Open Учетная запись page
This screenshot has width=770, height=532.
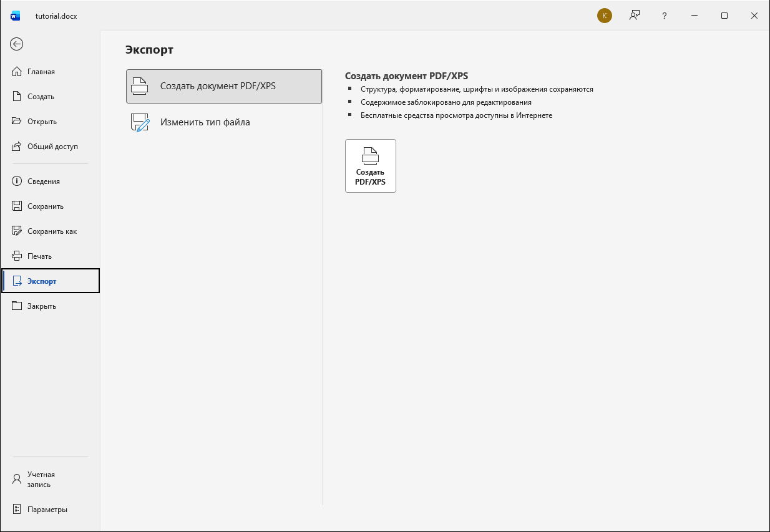50,480
